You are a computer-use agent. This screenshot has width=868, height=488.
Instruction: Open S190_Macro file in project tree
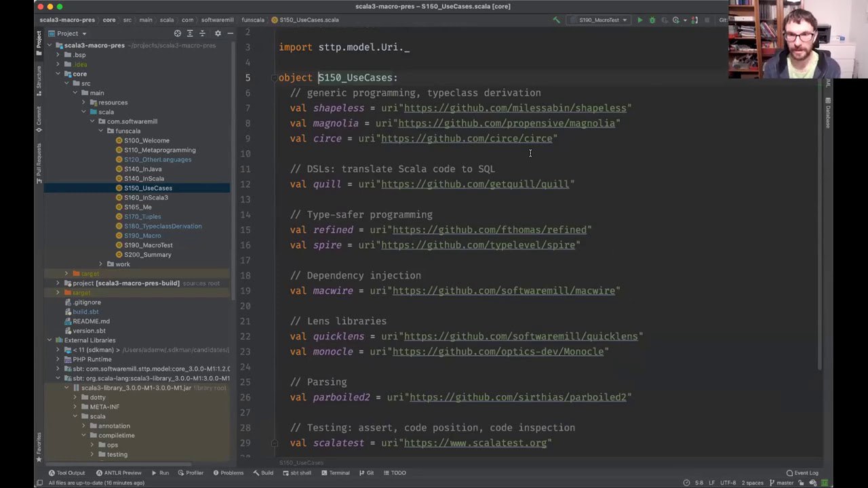142,236
